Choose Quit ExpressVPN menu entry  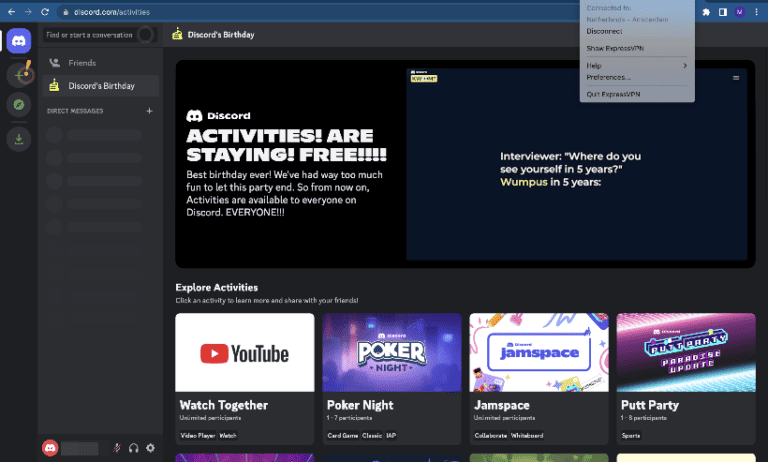(x=613, y=94)
